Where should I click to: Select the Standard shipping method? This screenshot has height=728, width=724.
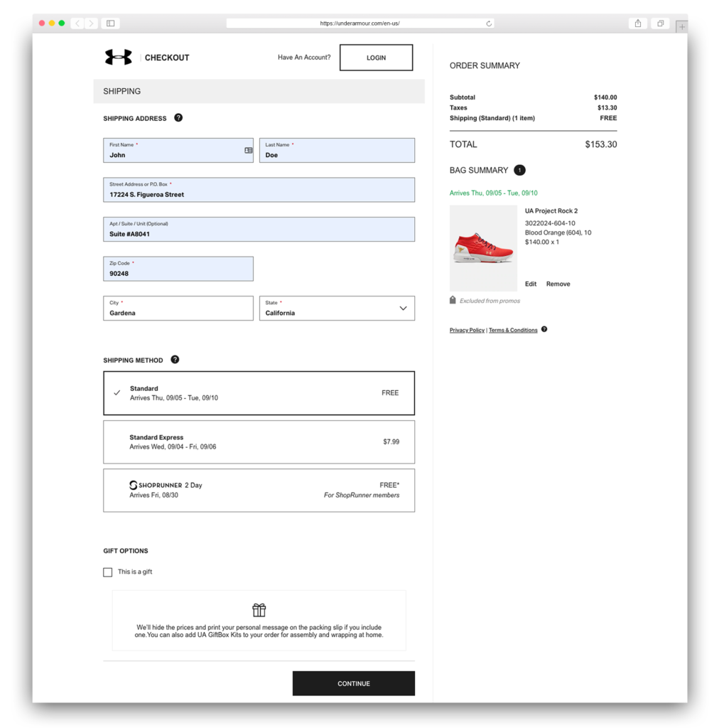click(259, 393)
